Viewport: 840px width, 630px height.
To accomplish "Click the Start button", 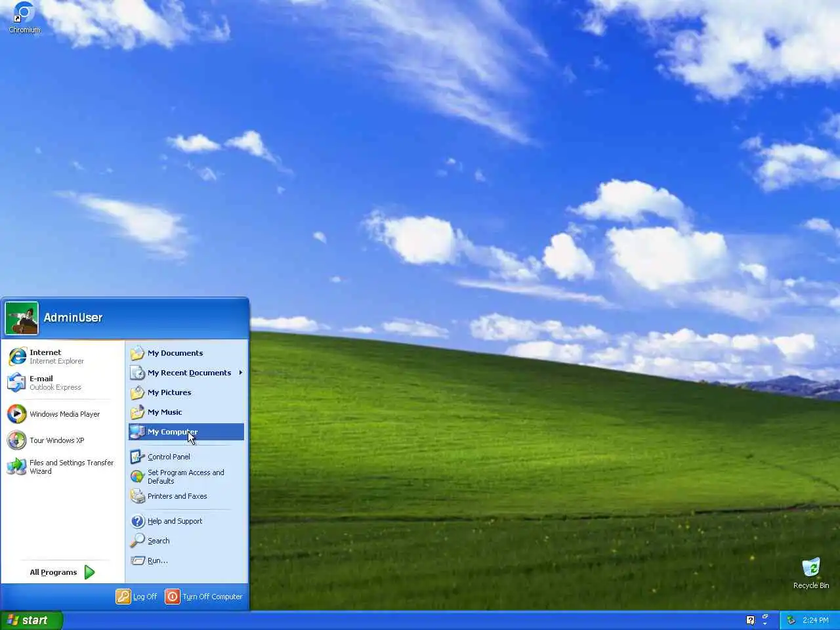I will (x=31, y=620).
